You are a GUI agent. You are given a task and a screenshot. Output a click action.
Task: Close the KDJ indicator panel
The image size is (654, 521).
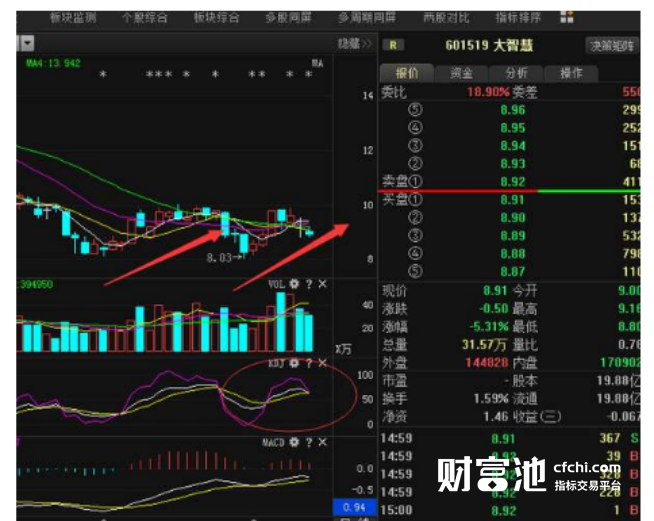(322, 363)
